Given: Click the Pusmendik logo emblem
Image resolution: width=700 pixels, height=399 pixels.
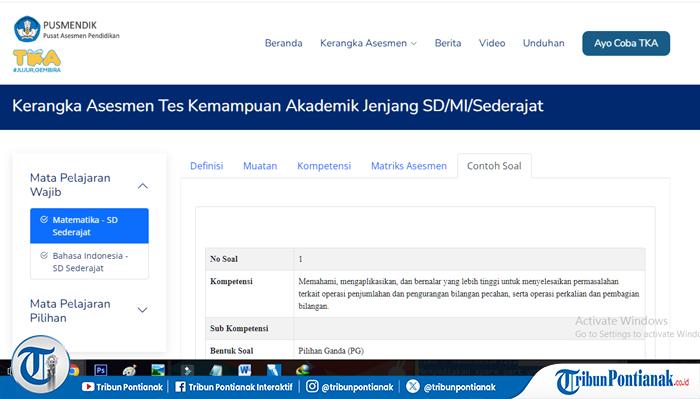Looking at the screenshot, I should (x=27, y=29).
